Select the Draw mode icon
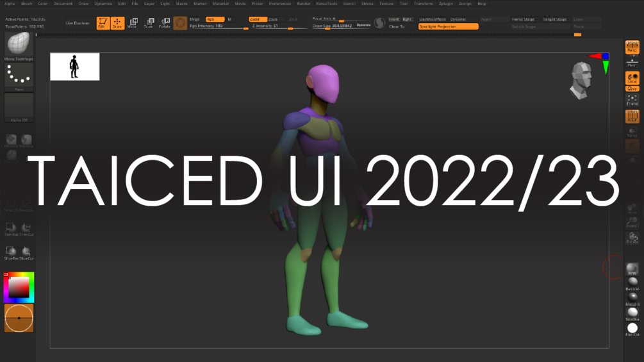The height and width of the screenshot is (362, 644). tap(117, 23)
